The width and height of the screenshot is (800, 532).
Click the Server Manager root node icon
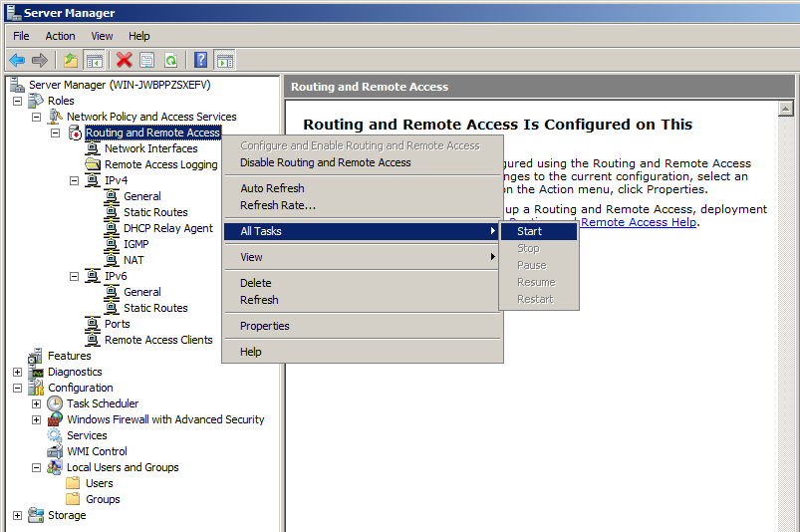tap(17, 85)
